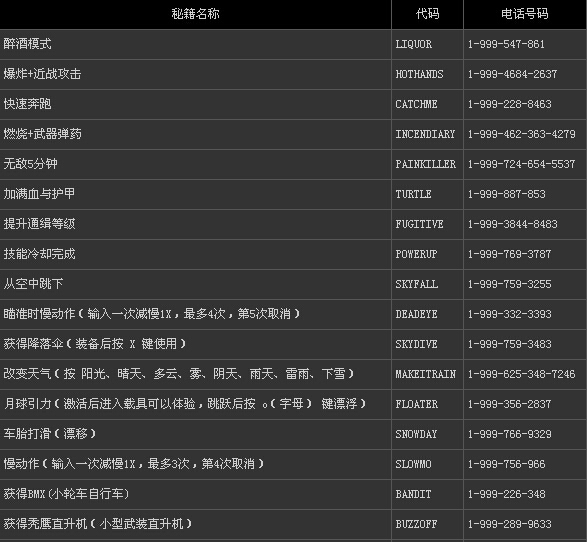Select the 快速奔跑 cheat name

coord(27,104)
